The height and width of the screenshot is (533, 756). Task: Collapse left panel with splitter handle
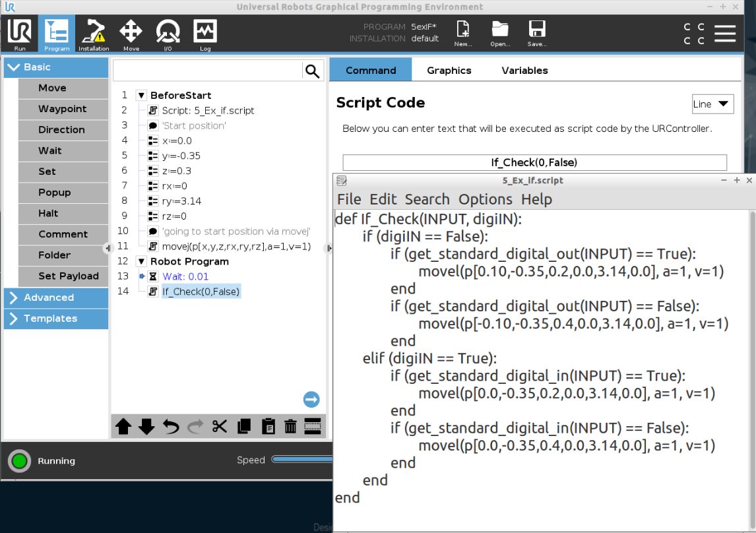click(108, 248)
